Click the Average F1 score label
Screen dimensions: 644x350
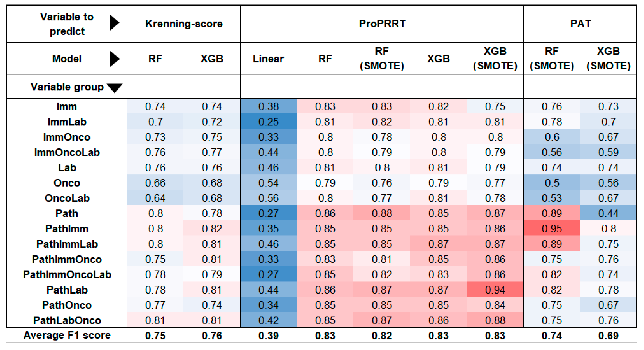click(67, 335)
